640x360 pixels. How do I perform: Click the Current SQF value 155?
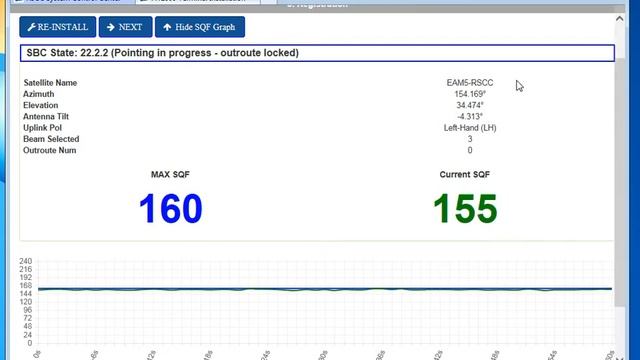click(x=465, y=209)
